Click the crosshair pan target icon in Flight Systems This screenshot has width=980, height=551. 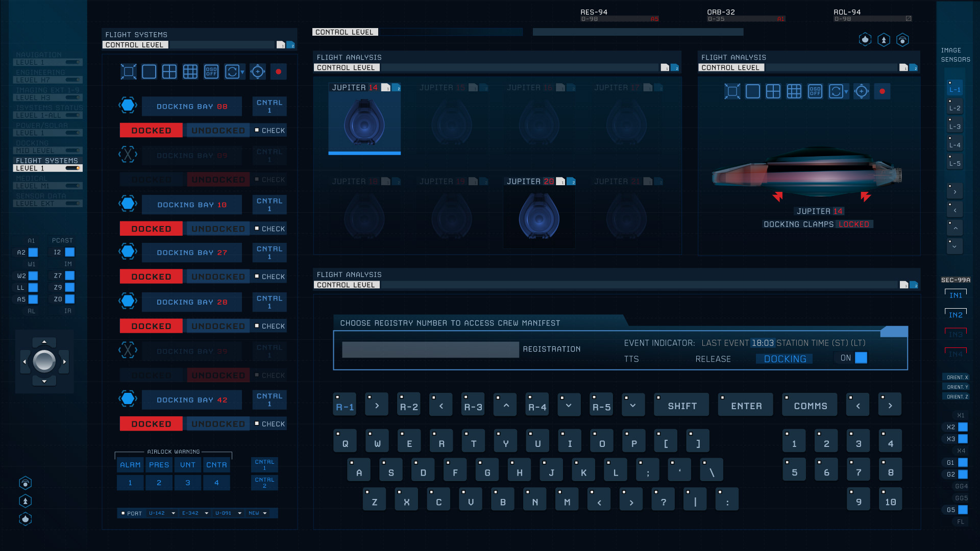pyautogui.click(x=258, y=72)
